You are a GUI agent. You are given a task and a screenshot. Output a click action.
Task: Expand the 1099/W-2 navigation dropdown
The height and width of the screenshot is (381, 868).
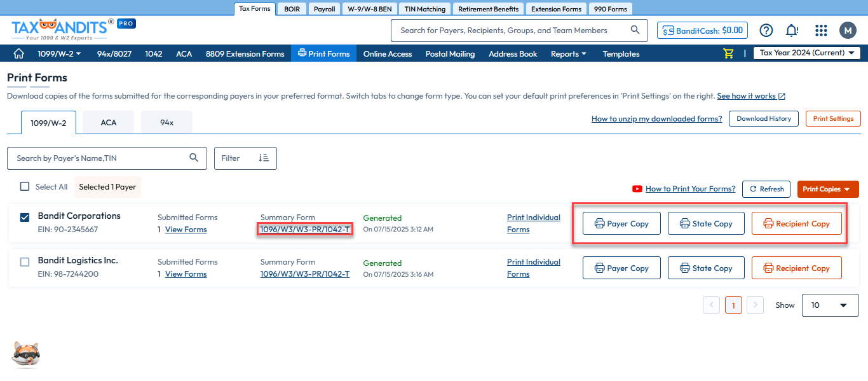[59, 53]
